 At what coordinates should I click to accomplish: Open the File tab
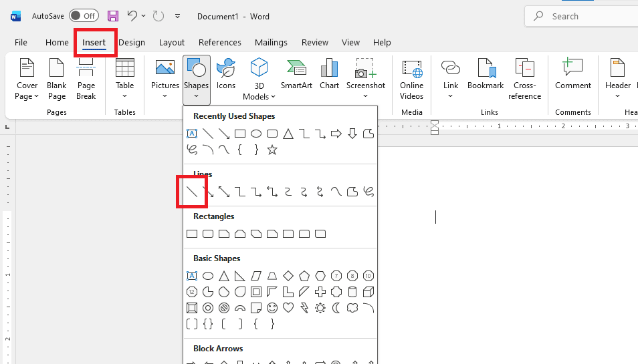click(21, 42)
